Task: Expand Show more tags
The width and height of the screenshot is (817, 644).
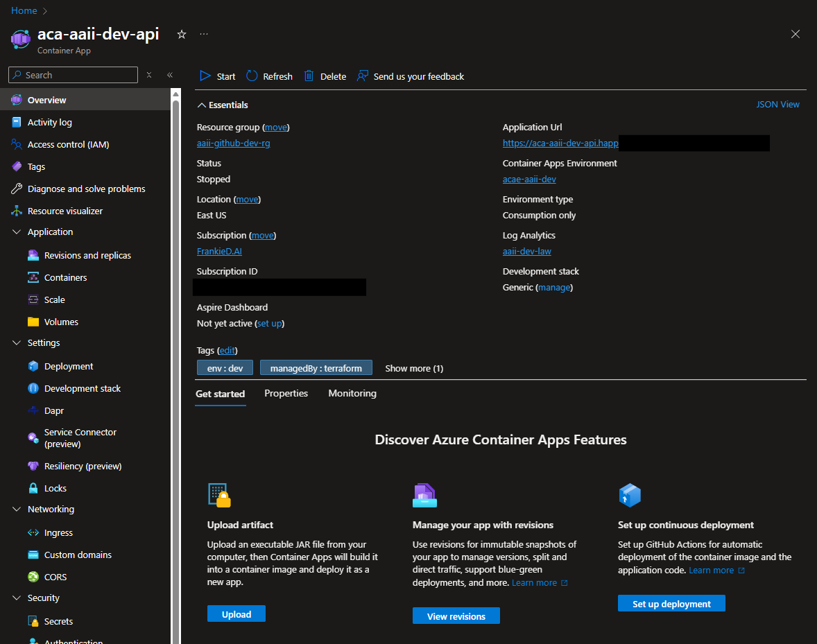Action: [414, 368]
